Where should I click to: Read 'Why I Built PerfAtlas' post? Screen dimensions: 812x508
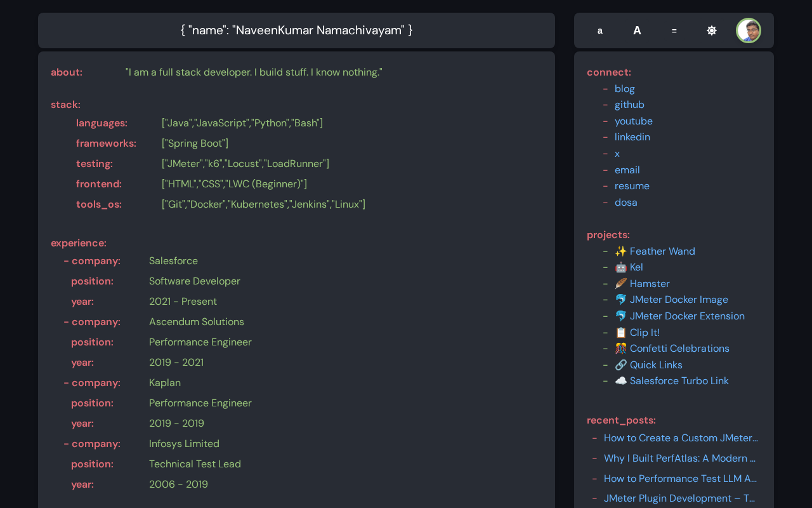pos(679,458)
